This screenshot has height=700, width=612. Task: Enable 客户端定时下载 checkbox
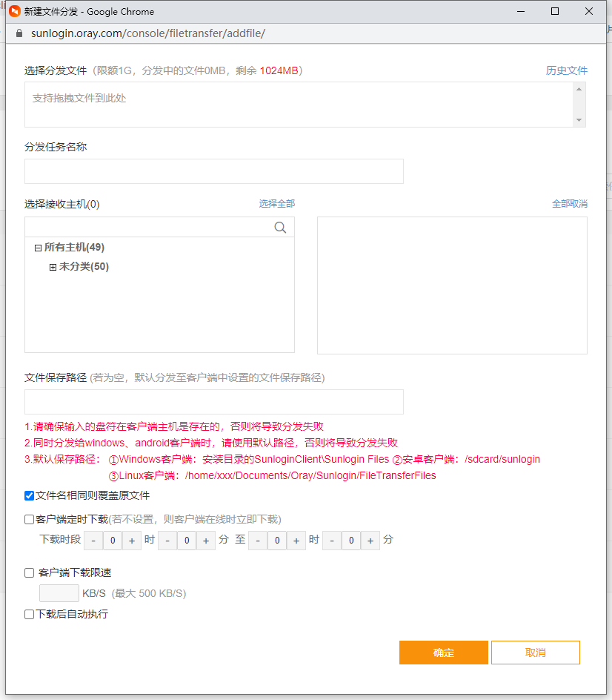pyautogui.click(x=30, y=519)
